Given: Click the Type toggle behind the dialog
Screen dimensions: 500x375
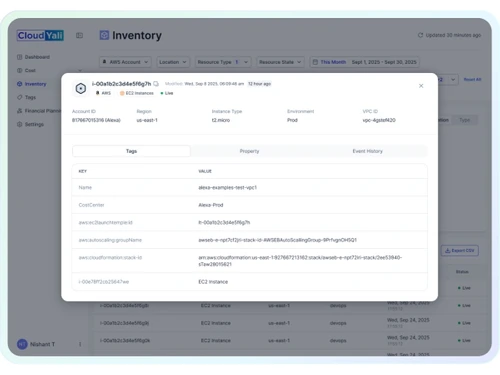Looking at the screenshot, I should (465, 120).
